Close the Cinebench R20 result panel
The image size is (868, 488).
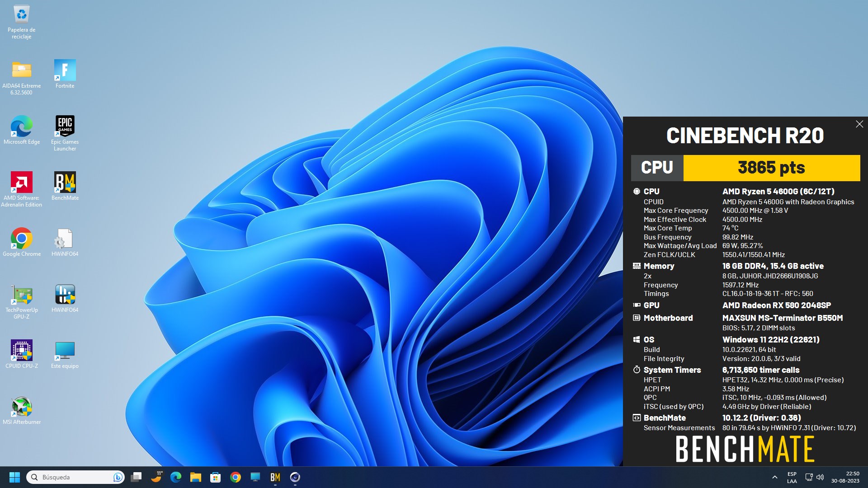click(x=859, y=124)
